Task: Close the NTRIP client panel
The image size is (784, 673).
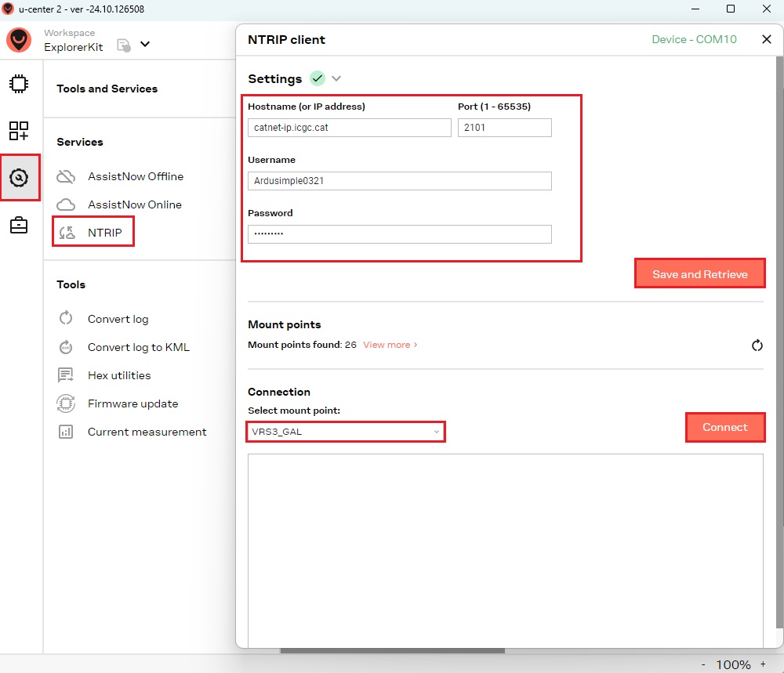Action: (x=767, y=39)
